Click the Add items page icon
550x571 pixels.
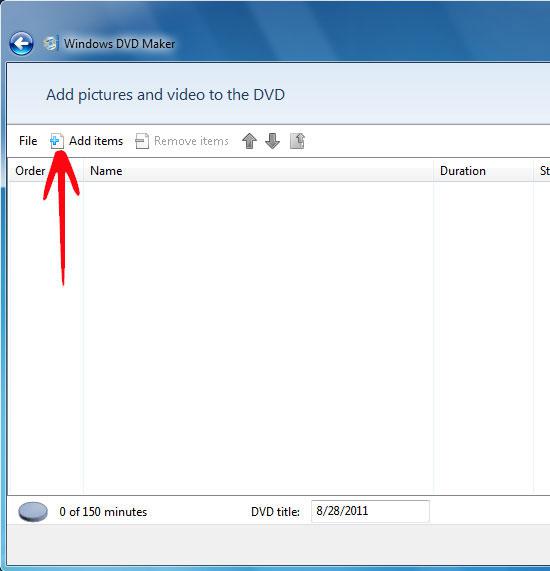coord(57,141)
